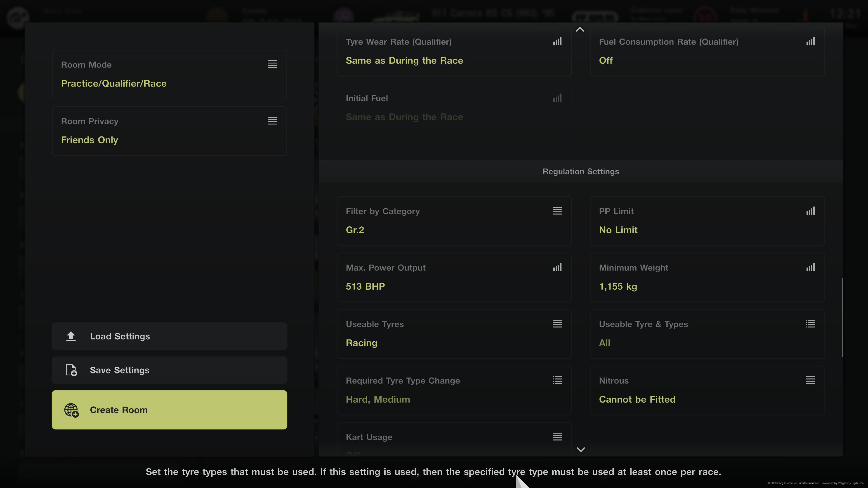This screenshot has width=868, height=488.
Task: Click the bar-level icon on Max. Power Output
Action: coord(557,268)
